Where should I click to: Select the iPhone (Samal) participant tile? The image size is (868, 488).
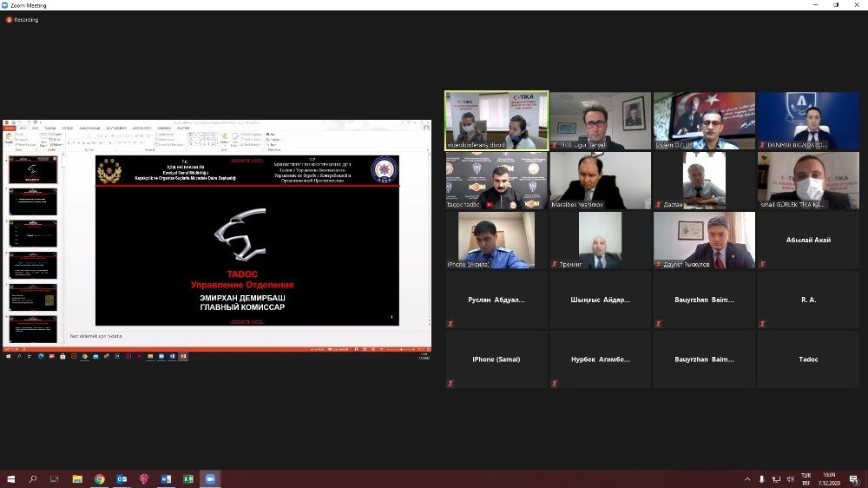point(496,359)
